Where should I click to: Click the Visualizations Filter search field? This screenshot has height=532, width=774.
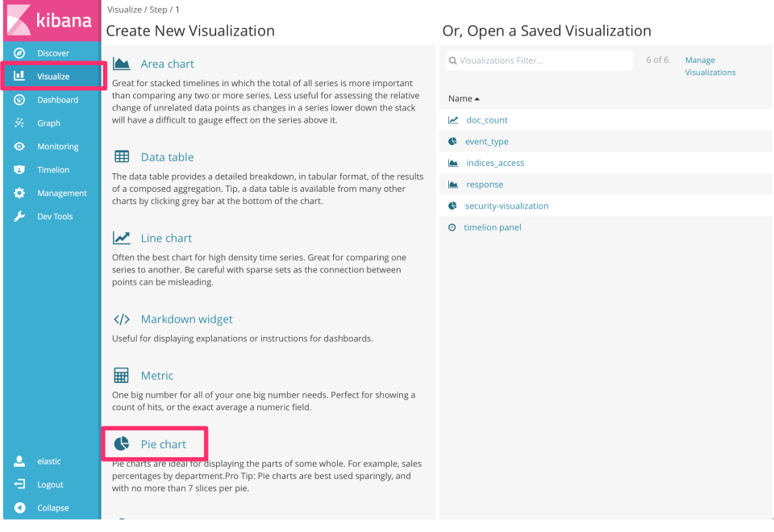point(539,60)
